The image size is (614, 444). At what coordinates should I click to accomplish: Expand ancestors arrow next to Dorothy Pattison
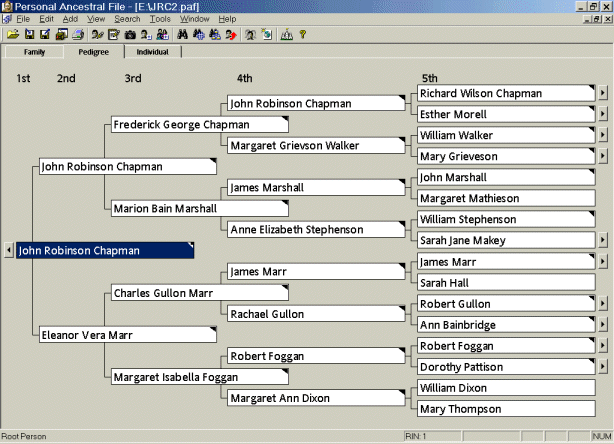[x=602, y=367]
